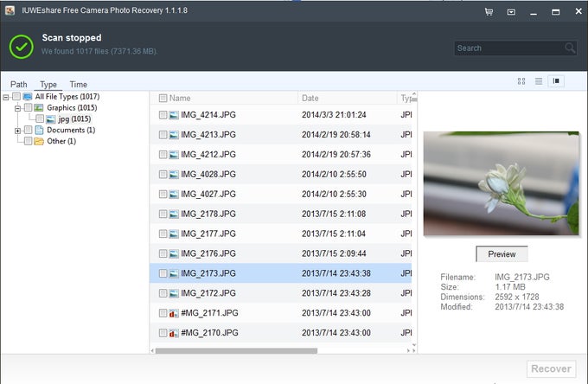Viewport: 588px width, 384px height.
Task: Click the date 2013/7/14 23:43:28
Action: coord(336,293)
